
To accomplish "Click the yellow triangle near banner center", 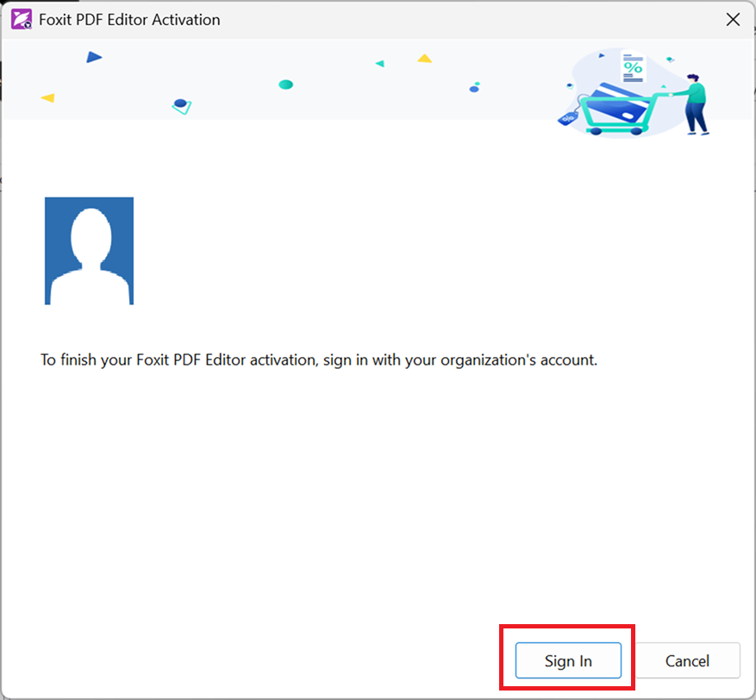I will coord(424,59).
